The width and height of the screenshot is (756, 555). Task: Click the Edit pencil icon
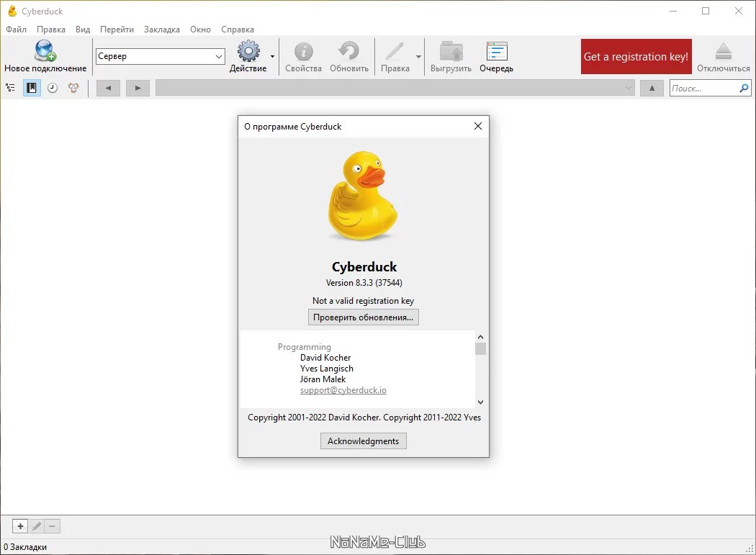[395, 51]
